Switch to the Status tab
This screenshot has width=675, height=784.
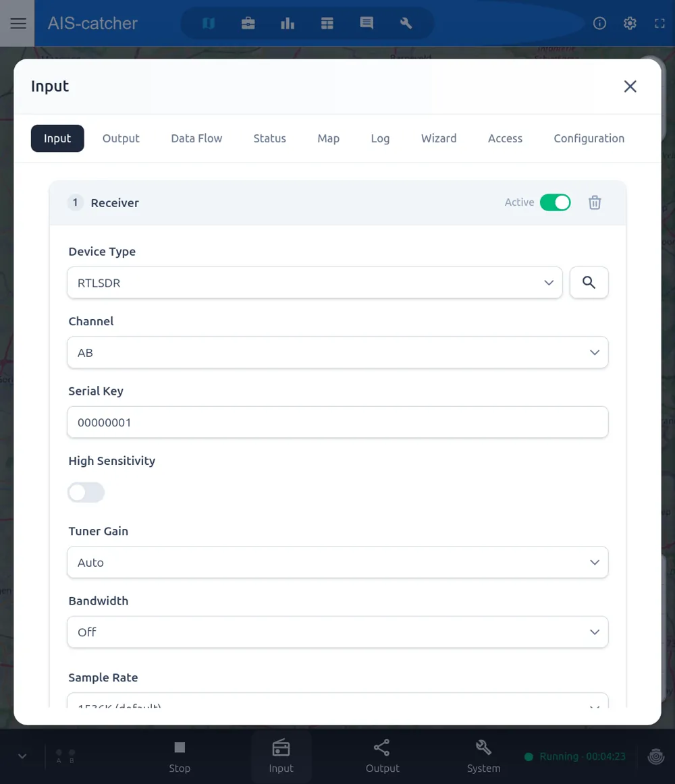270,138
